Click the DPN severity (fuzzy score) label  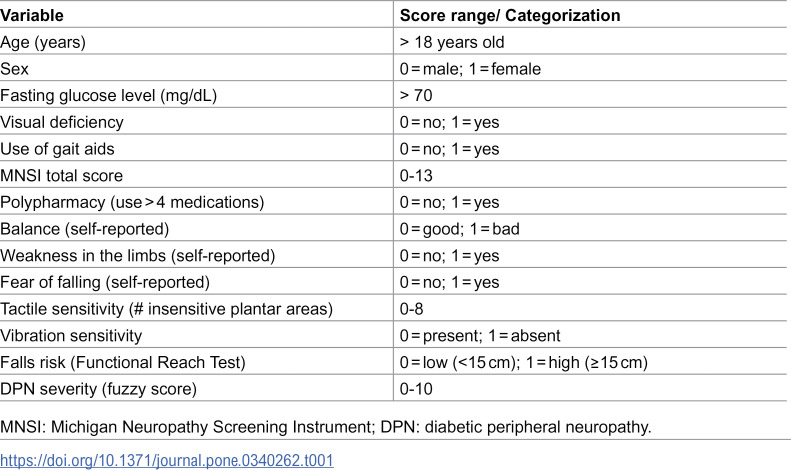[x=98, y=390]
